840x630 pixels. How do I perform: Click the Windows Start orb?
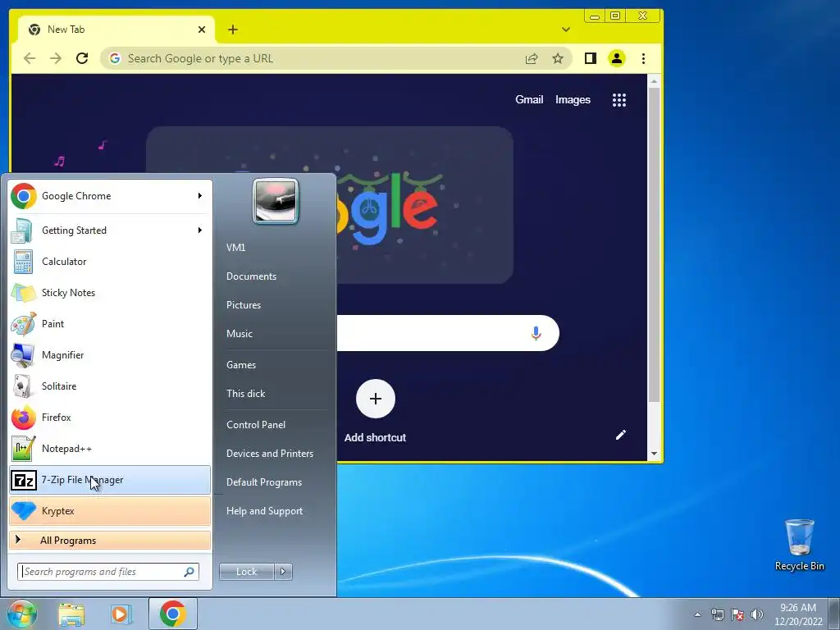coord(21,614)
